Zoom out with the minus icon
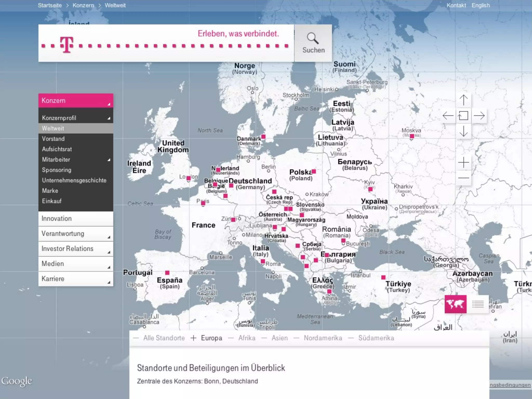The width and height of the screenshot is (532, 399). (x=463, y=178)
